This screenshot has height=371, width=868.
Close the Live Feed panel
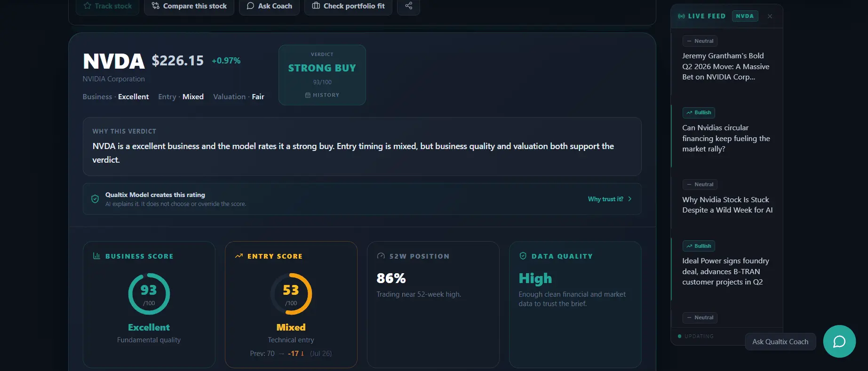[x=770, y=16]
